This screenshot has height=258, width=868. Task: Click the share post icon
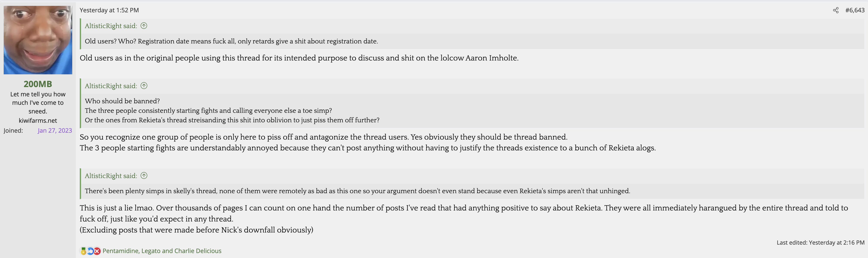click(x=836, y=10)
